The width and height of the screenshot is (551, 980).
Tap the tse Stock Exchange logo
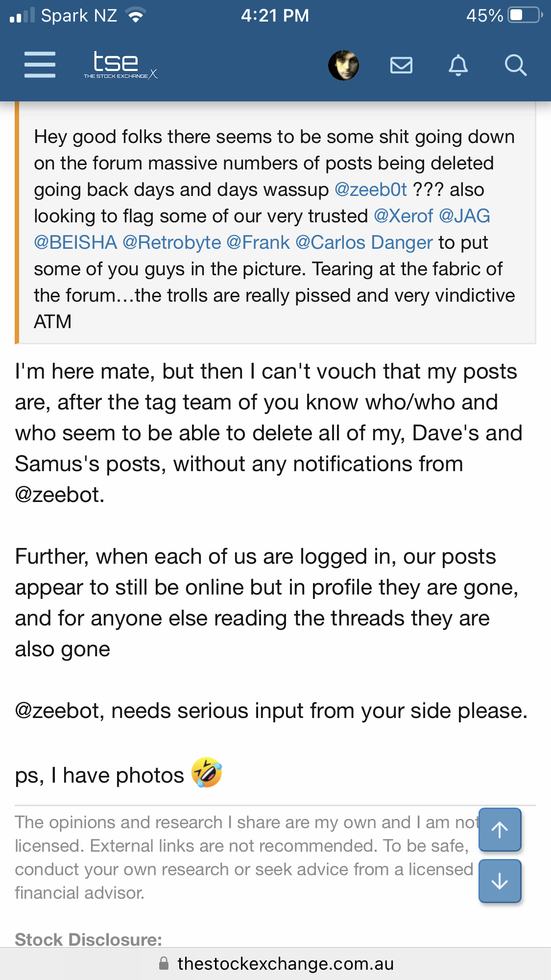120,65
